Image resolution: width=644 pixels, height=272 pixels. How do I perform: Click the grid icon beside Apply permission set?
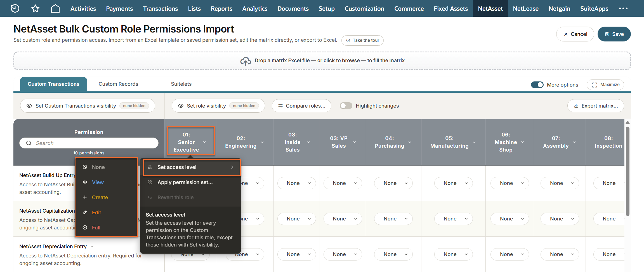[x=150, y=182]
